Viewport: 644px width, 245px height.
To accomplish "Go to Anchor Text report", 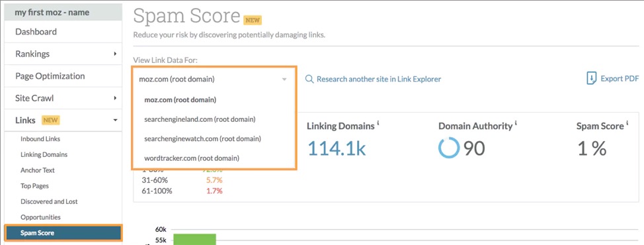I will (x=38, y=170).
